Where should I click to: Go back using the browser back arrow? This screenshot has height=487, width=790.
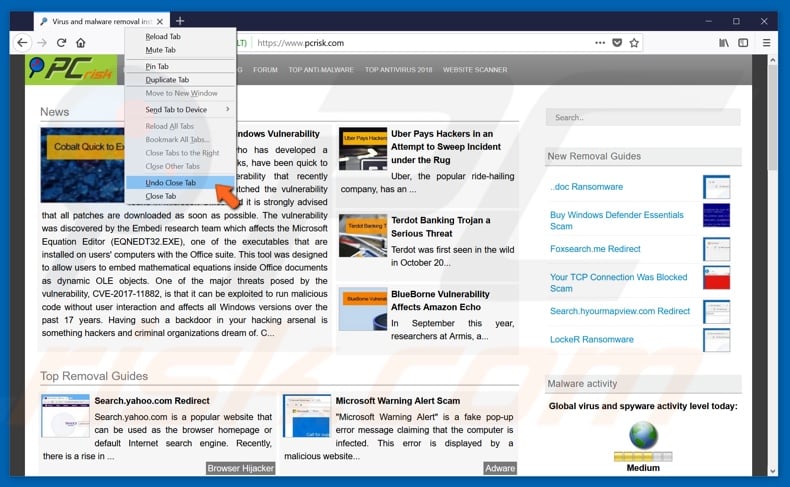coord(22,43)
